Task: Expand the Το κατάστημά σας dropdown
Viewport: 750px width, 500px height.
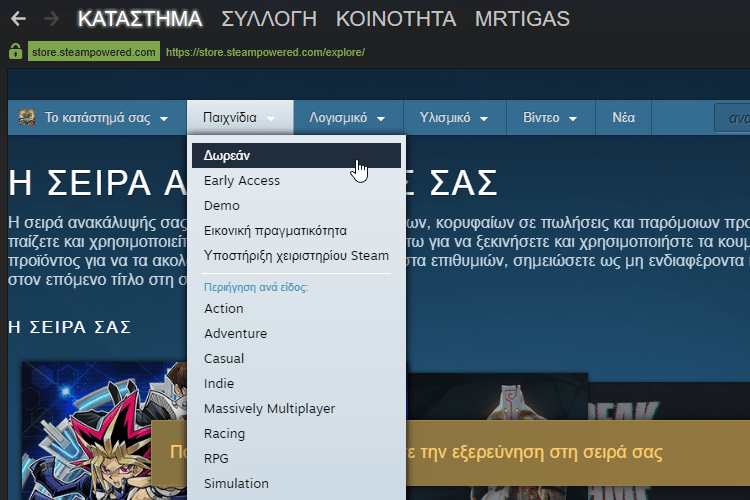Action: coord(97,118)
